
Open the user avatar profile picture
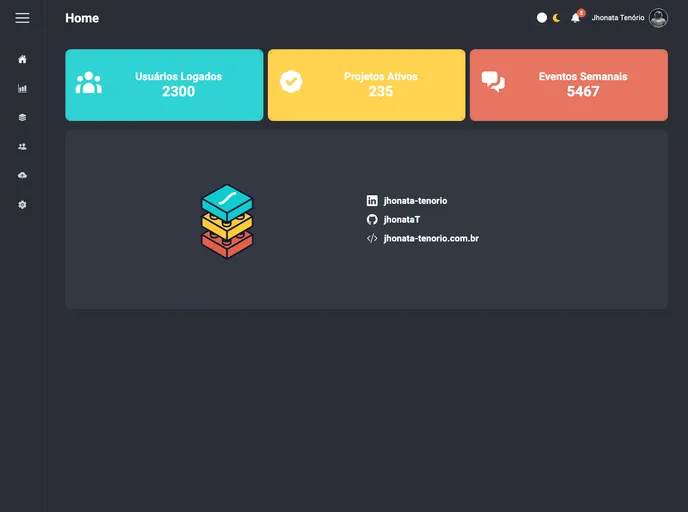click(658, 18)
